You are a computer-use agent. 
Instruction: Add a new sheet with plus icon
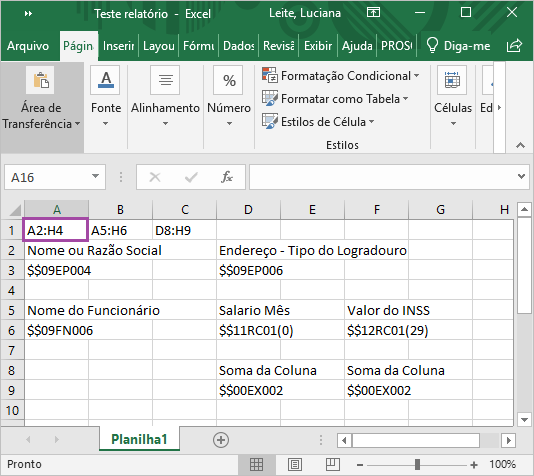tap(221, 440)
